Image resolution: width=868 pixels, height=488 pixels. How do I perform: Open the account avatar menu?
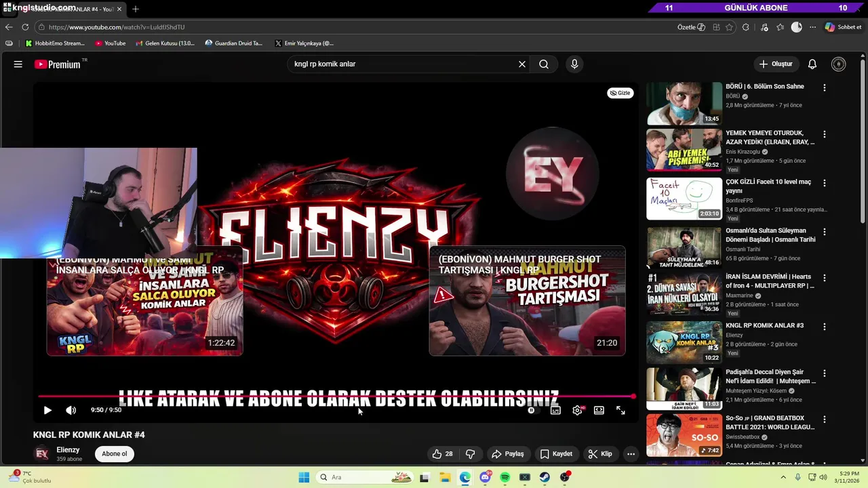pyautogui.click(x=839, y=64)
